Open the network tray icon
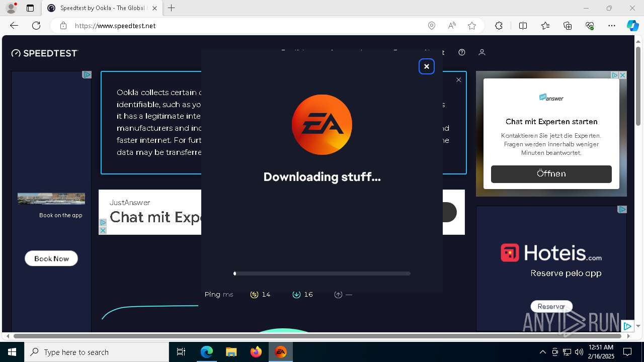This screenshot has height=362, width=644. pos(567,352)
